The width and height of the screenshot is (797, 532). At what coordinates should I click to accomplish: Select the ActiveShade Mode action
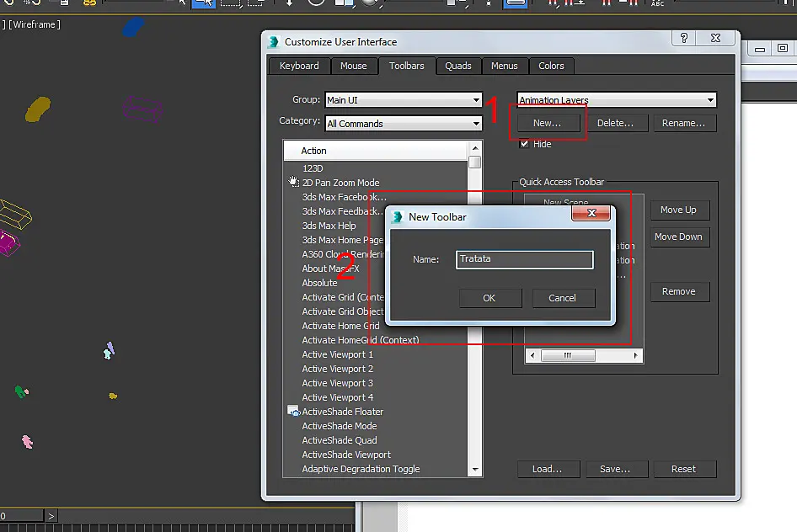point(340,426)
